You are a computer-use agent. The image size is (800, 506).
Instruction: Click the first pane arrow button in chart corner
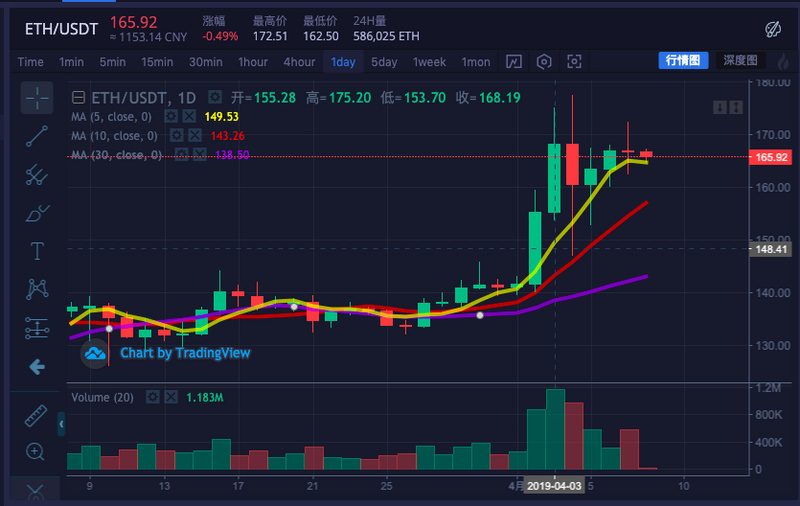coord(720,107)
